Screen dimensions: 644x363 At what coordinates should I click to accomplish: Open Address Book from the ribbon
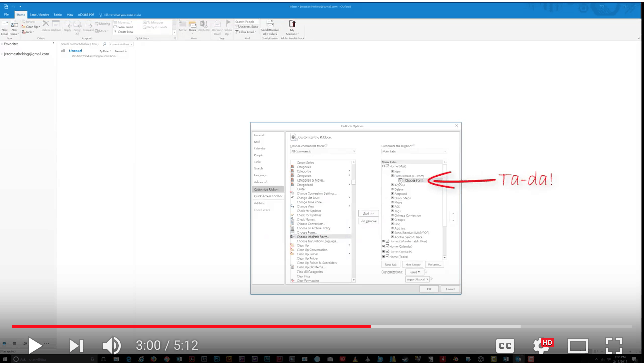[247, 27]
